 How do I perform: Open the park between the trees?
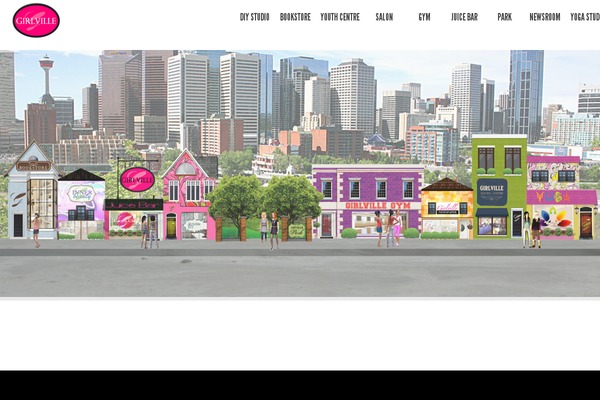click(x=264, y=209)
